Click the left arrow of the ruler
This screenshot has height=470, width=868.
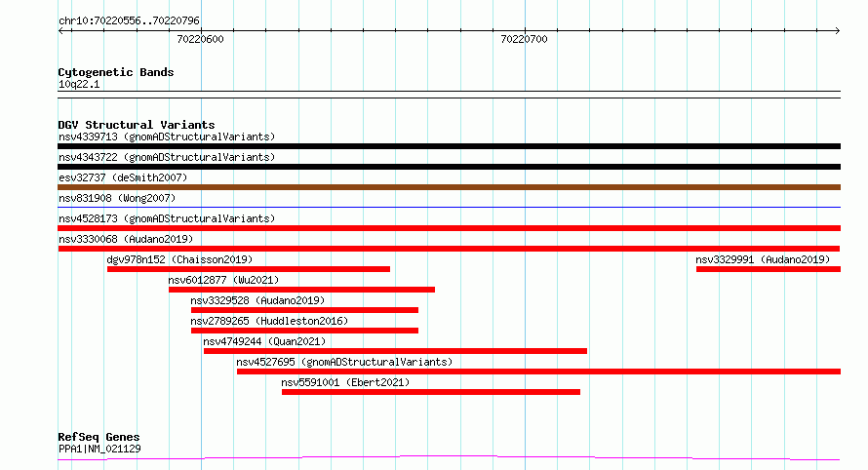(x=61, y=31)
